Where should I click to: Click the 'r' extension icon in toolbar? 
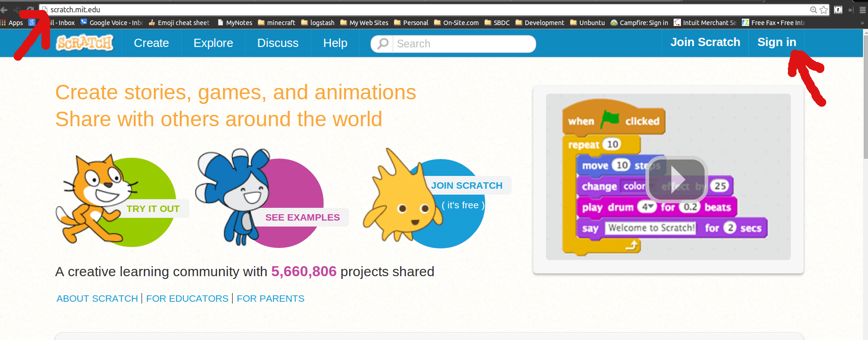pyautogui.click(x=838, y=10)
